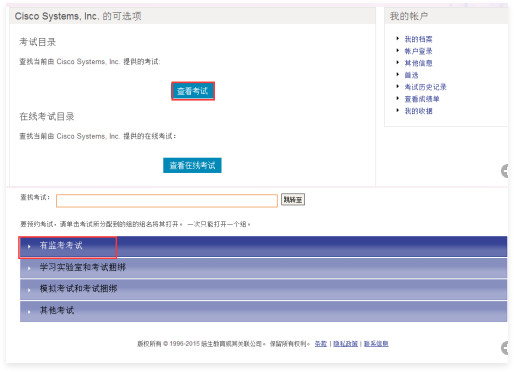Click the 隐私政策 footer link
This screenshot has height=372, width=514.
pos(345,344)
